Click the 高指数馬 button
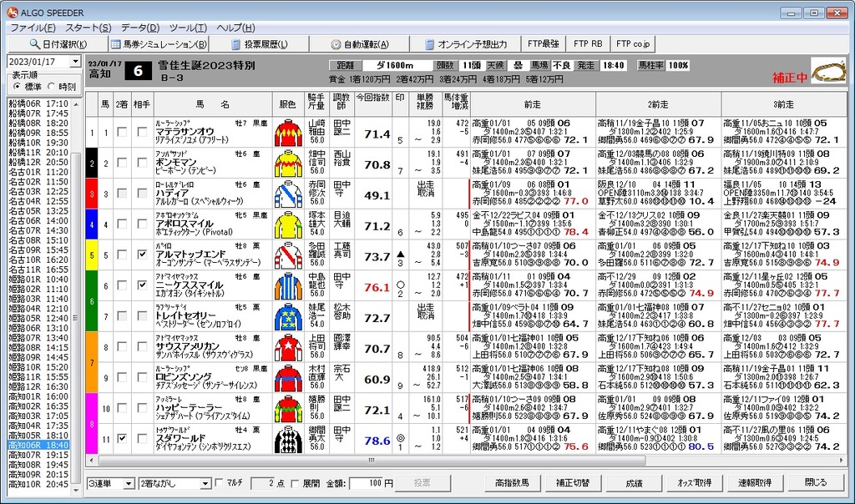Viewport: 855px width, 504px height. click(x=512, y=483)
